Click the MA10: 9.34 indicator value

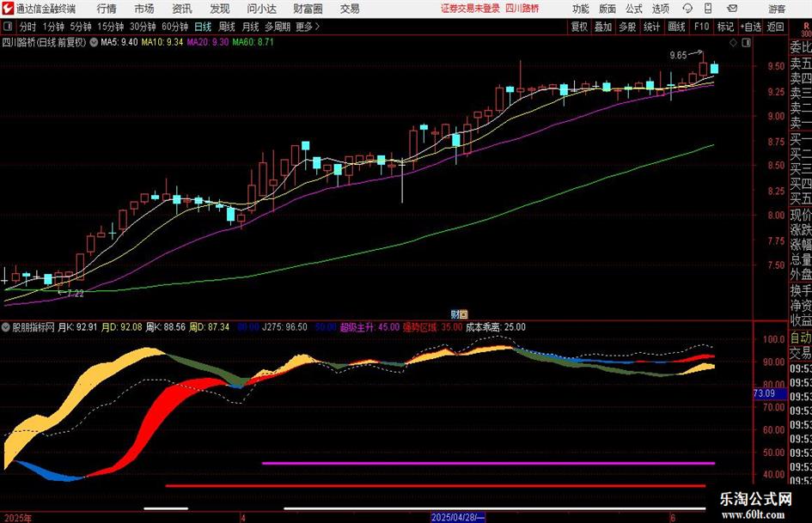click(x=162, y=42)
